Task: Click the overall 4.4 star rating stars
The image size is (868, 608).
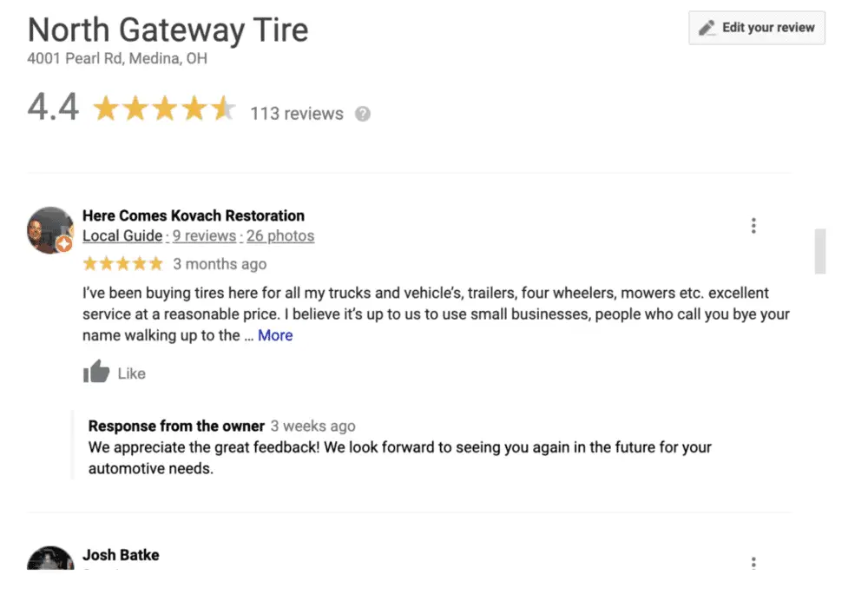Action: point(164,108)
